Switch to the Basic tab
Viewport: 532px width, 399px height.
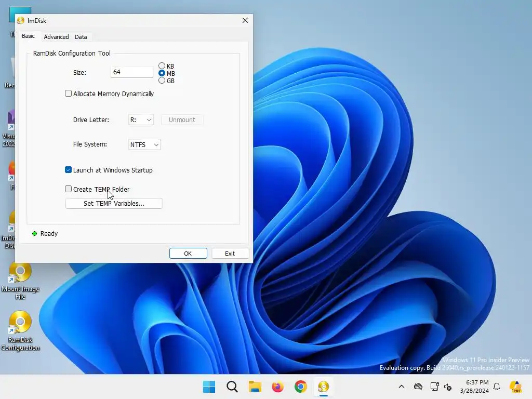[29, 36]
